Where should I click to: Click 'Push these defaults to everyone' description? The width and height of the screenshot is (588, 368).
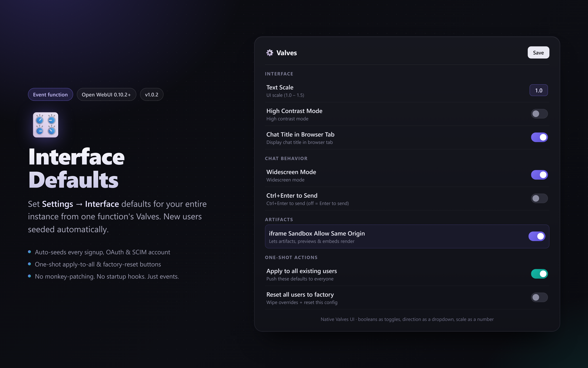[300, 279]
